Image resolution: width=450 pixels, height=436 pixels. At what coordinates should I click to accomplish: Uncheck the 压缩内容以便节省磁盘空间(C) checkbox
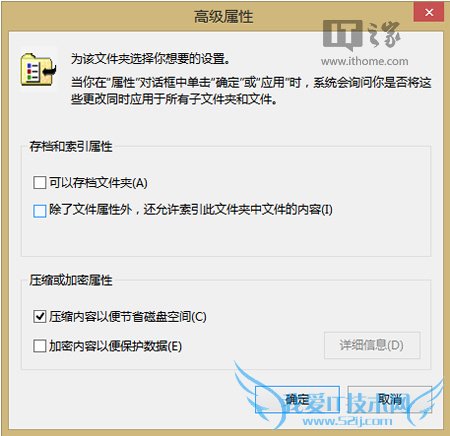click(x=40, y=316)
